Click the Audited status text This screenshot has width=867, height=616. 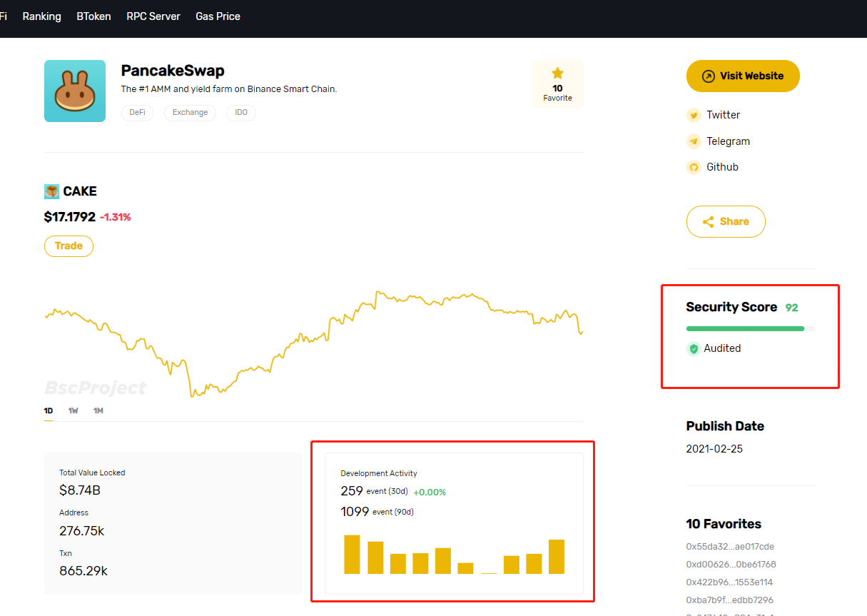722,348
